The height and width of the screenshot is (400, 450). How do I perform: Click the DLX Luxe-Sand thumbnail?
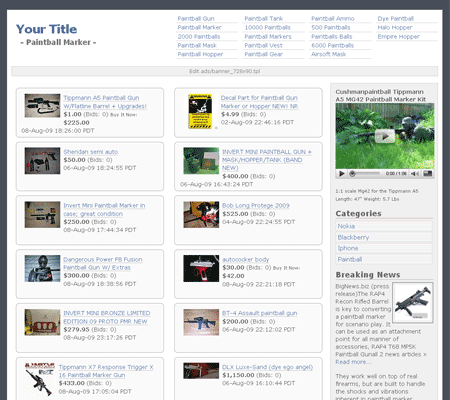201,371
